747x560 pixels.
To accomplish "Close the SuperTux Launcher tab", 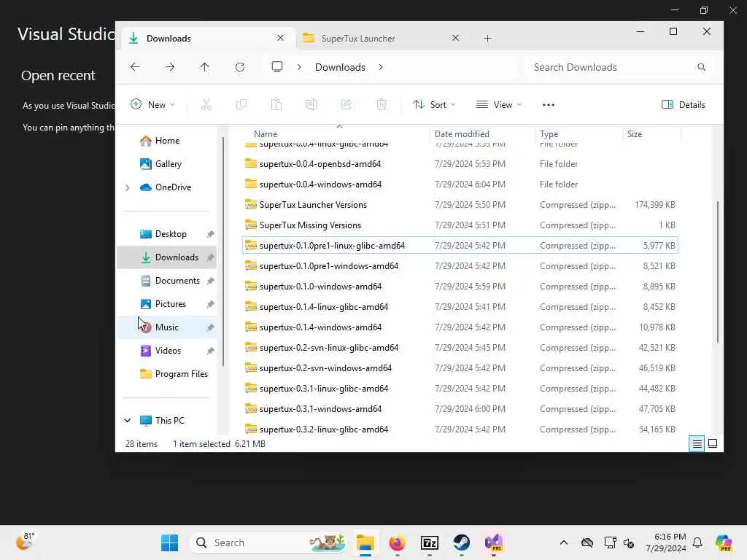I will [x=455, y=38].
